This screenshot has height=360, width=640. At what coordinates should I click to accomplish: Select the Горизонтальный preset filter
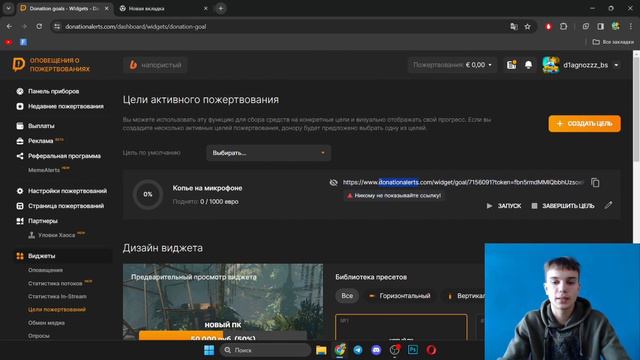pyautogui.click(x=400, y=296)
